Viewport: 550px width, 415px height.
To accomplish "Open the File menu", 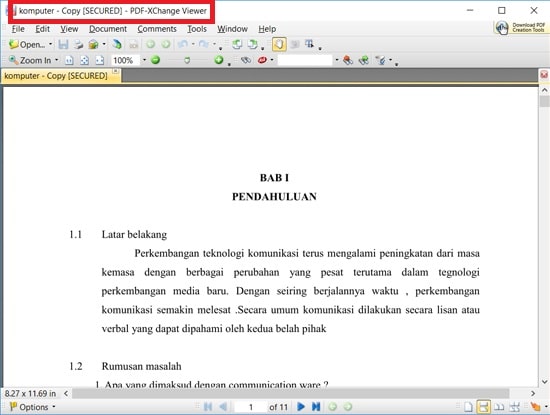I will pyautogui.click(x=18, y=29).
